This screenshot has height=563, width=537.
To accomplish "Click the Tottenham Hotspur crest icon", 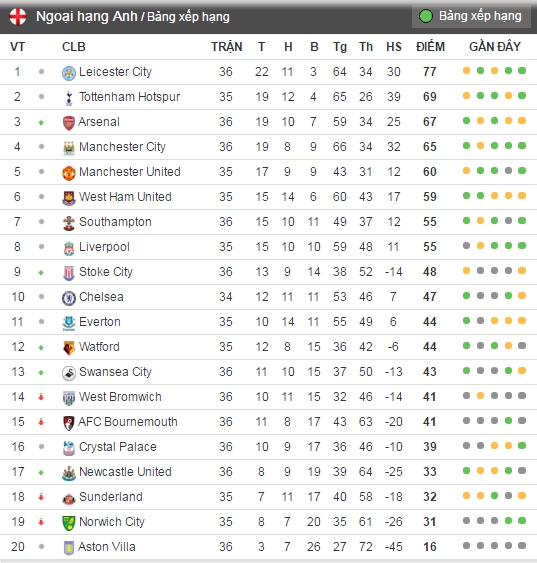I will click(x=69, y=98).
